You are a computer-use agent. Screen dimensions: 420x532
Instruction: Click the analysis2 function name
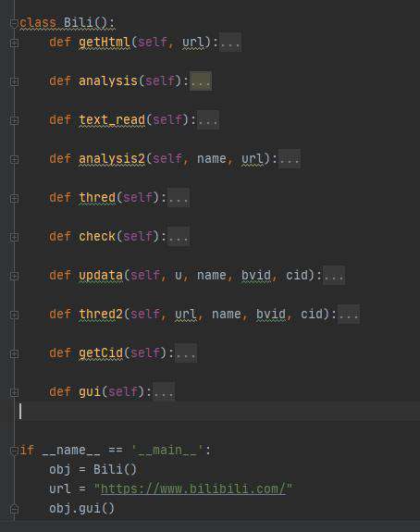pos(112,158)
